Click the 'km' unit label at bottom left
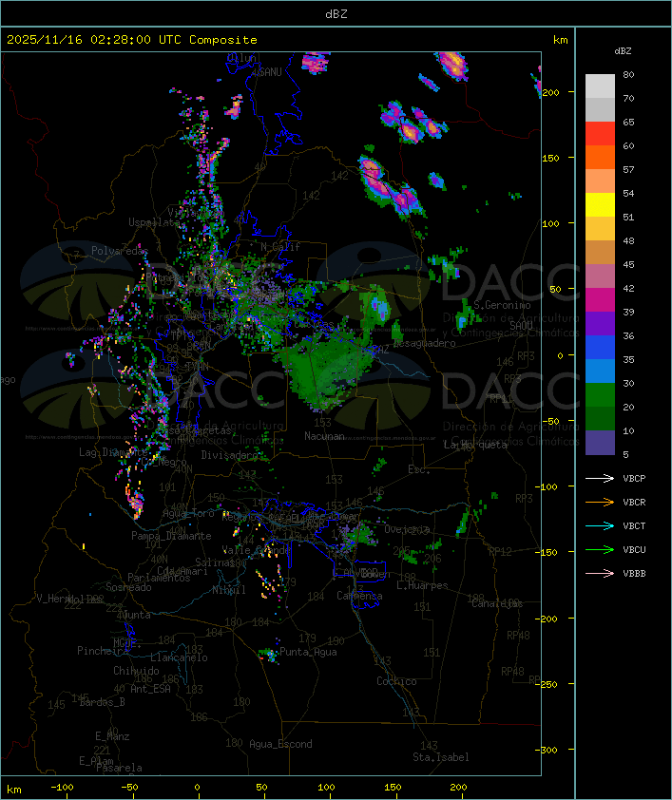 tap(14, 790)
